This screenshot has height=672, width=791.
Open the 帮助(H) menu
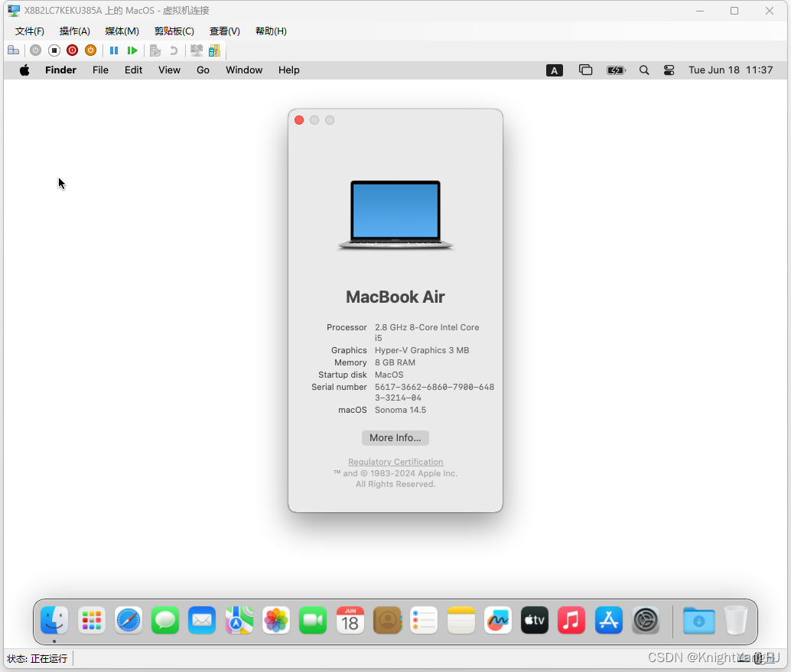pyautogui.click(x=271, y=31)
